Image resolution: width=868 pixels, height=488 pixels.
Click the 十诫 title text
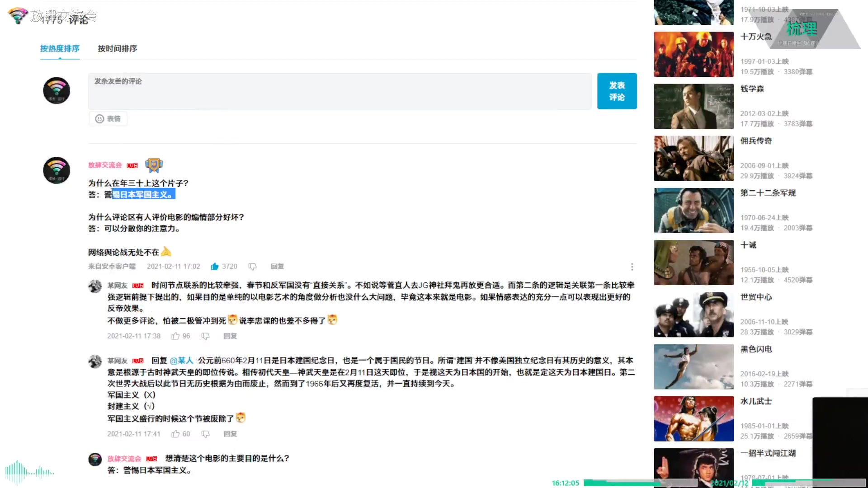coord(748,245)
